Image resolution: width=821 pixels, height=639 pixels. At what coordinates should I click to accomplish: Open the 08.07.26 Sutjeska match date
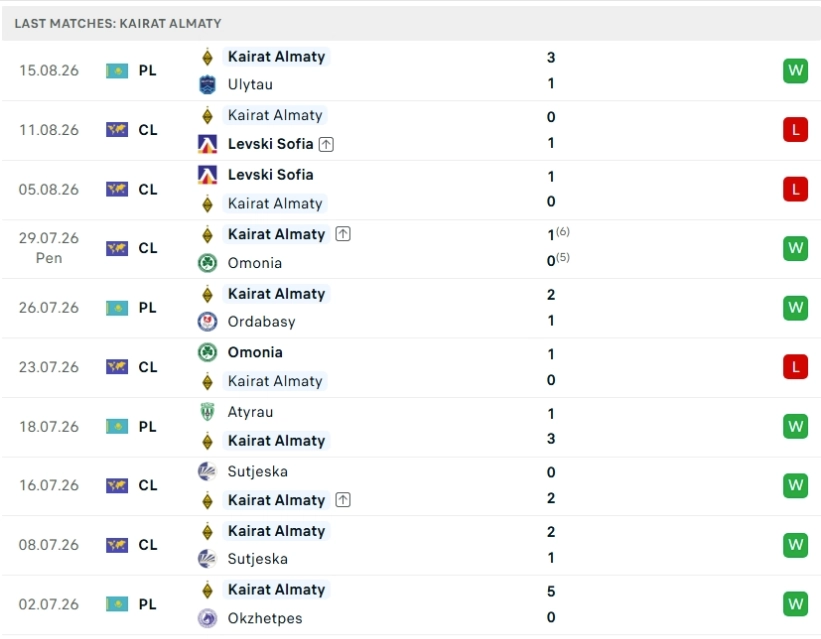pos(49,545)
